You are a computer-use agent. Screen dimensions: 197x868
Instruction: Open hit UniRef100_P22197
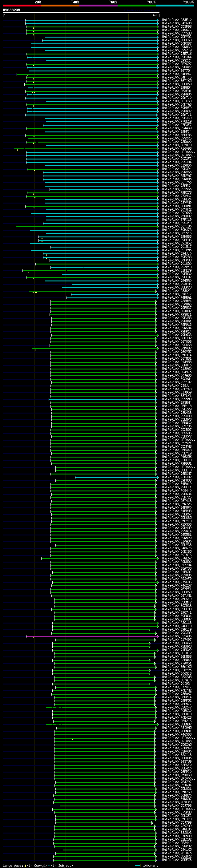click(x=177, y=382)
